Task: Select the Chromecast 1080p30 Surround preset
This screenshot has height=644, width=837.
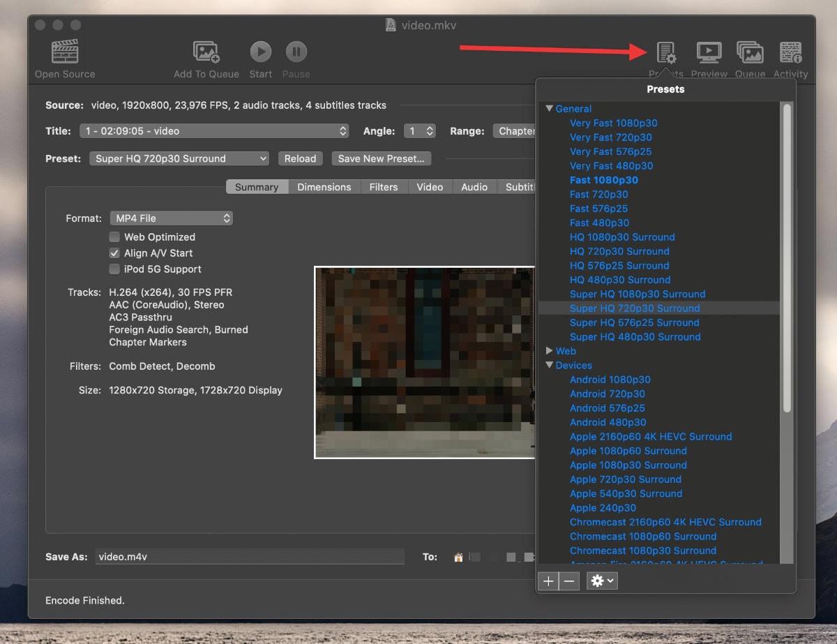Action: coord(643,551)
